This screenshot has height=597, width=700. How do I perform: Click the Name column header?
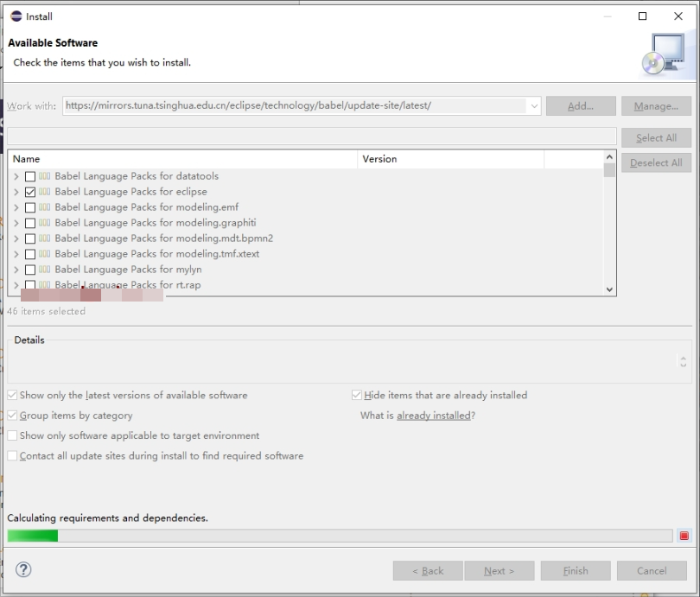[x=182, y=159]
